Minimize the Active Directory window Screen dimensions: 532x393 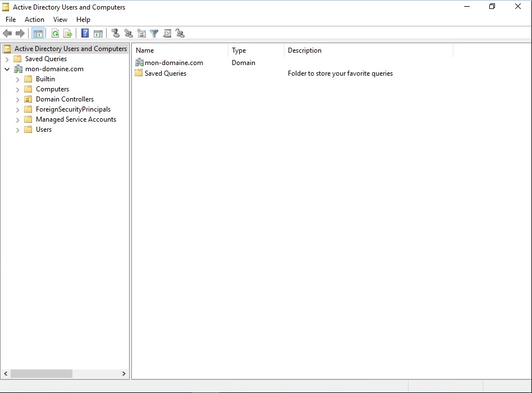click(x=467, y=6)
